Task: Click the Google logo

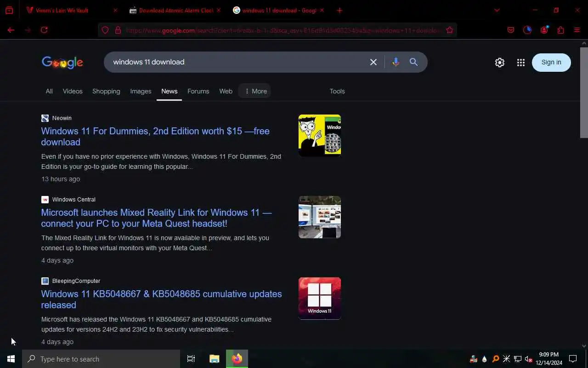Action: click(x=62, y=62)
